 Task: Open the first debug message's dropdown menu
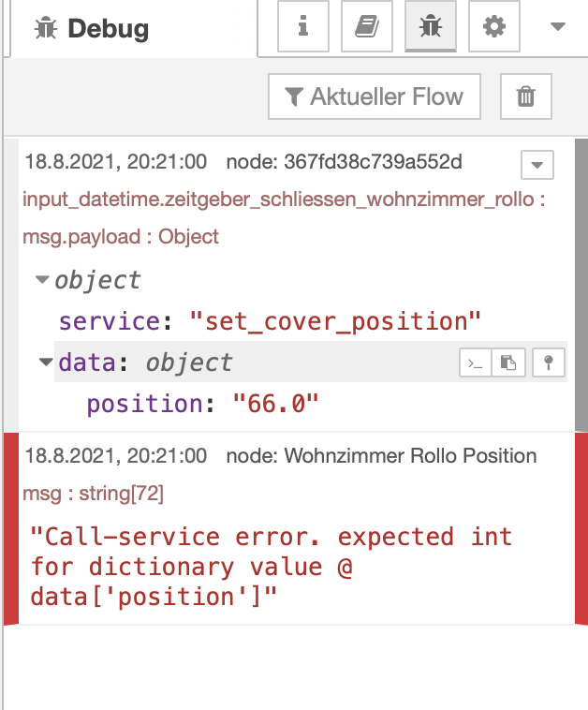click(x=537, y=165)
